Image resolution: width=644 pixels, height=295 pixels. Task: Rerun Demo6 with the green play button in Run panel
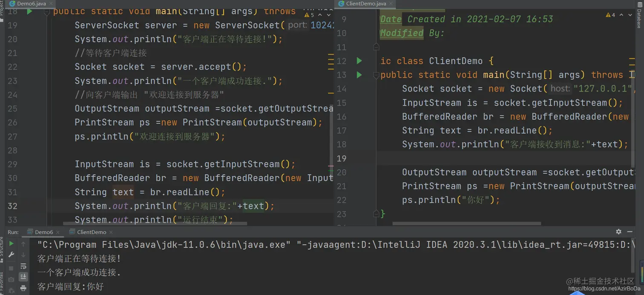(x=11, y=244)
